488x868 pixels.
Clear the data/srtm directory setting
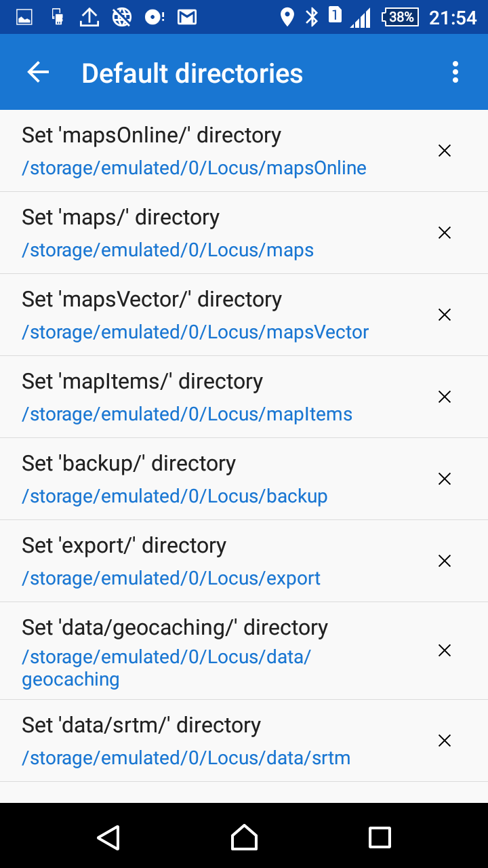445,741
